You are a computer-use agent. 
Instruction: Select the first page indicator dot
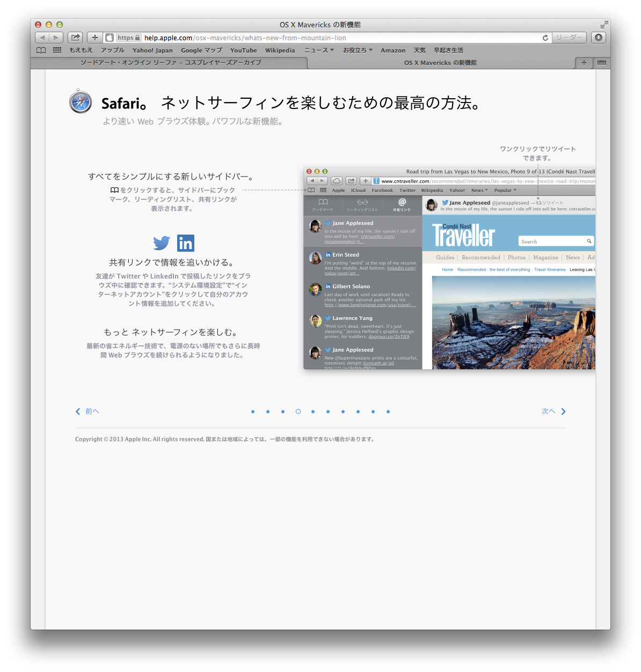pos(253,412)
